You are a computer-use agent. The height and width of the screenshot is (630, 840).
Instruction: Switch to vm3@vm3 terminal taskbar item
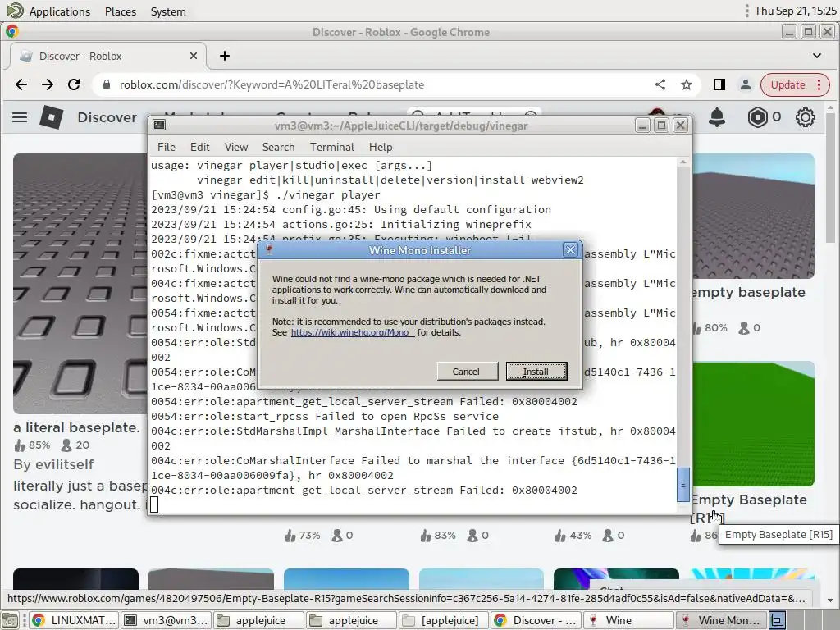tap(166, 620)
